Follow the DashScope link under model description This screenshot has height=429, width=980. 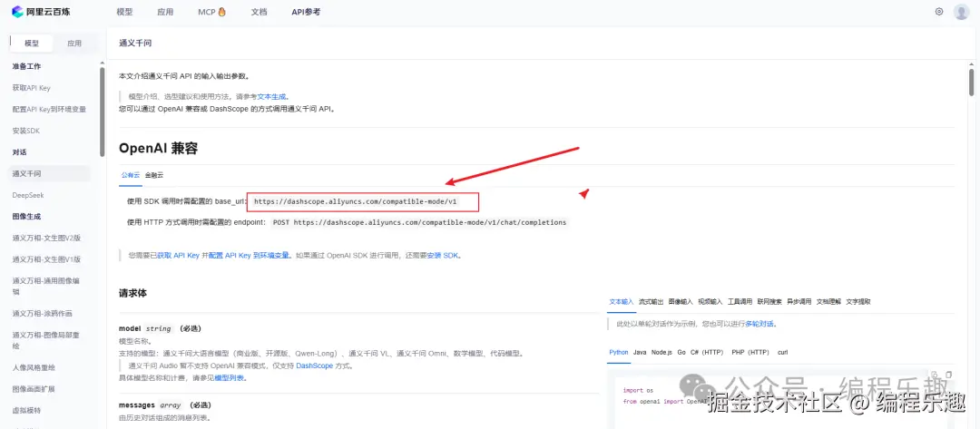point(313,366)
